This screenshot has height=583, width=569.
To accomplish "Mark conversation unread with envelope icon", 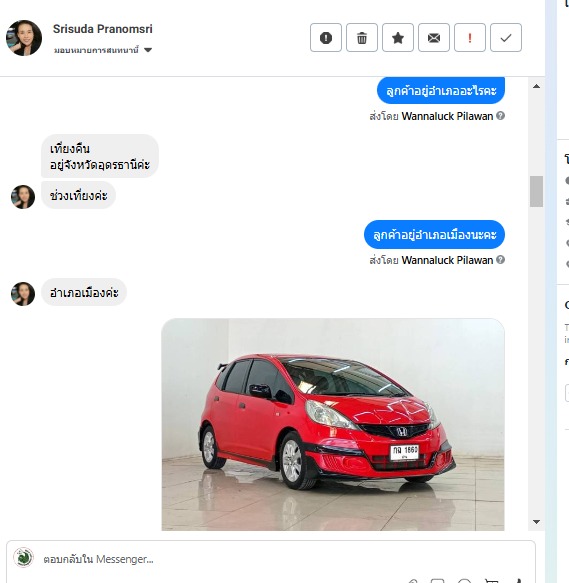I will pos(434,38).
